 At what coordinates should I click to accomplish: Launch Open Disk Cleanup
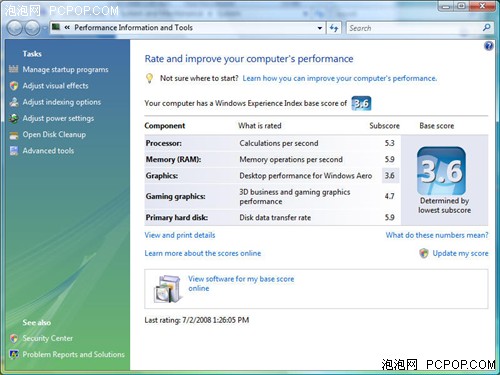(54, 135)
